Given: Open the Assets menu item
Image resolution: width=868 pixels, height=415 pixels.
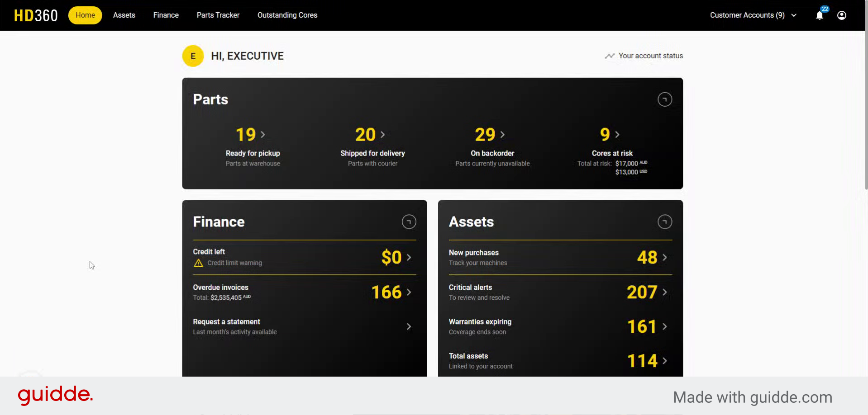Looking at the screenshot, I should pos(124,15).
